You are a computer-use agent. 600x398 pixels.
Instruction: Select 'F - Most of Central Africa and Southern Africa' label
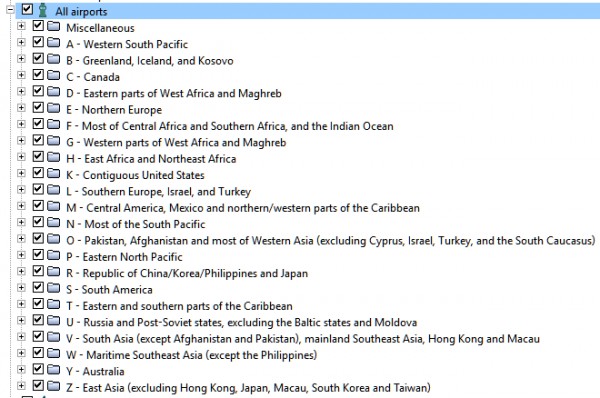click(x=230, y=126)
